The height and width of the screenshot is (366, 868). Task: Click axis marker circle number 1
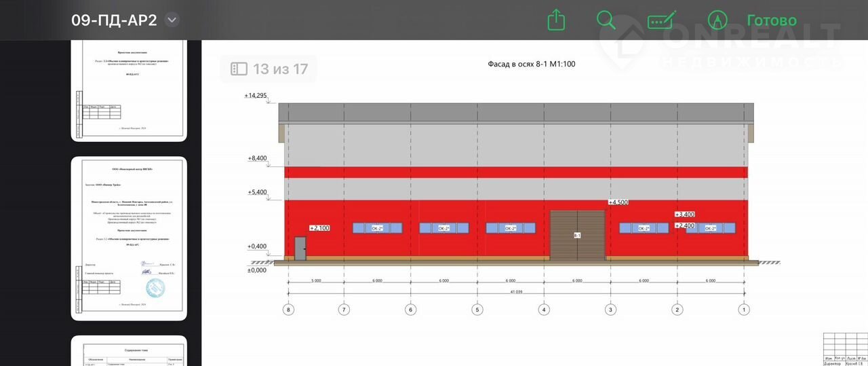744,310
